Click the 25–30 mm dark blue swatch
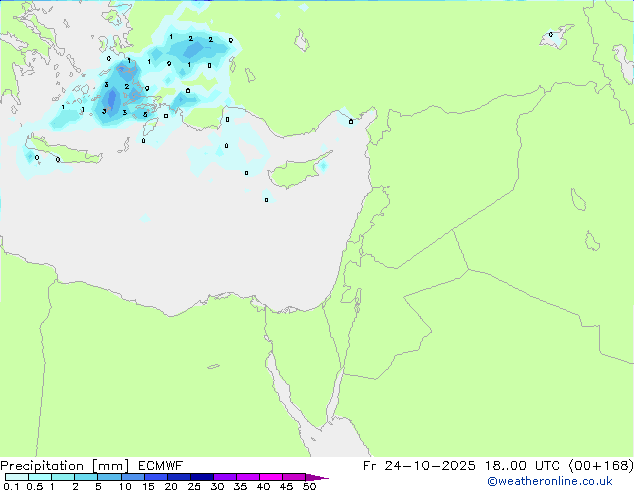Image resolution: width=634 pixels, height=490 pixels. (201, 477)
